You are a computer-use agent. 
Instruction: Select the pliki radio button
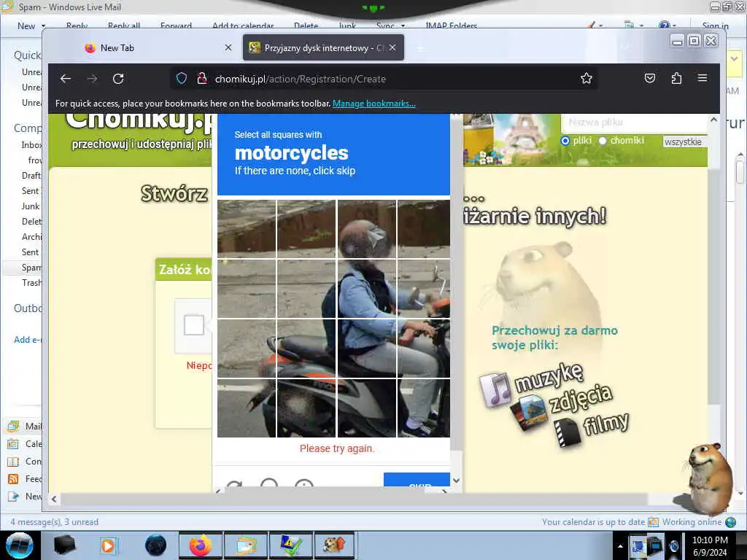(565, 141)
